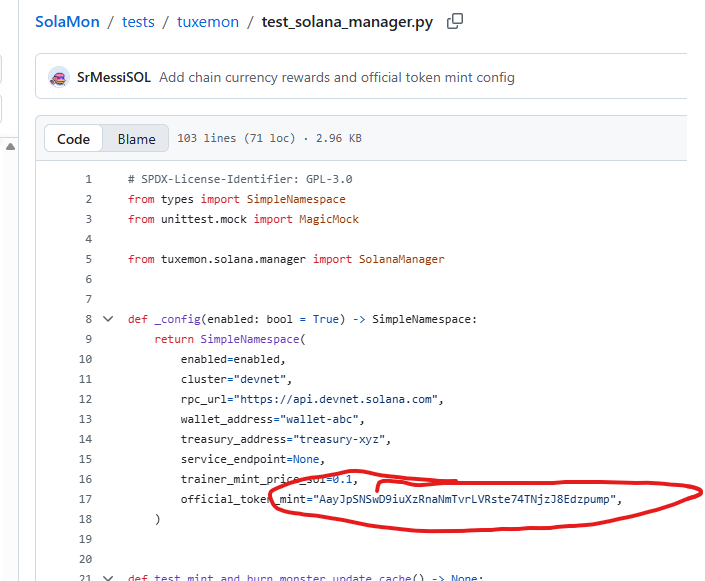Click the rpc_url devnet string on line 12
The width and height of the screenshot is (705, 581).
(335, 399)
